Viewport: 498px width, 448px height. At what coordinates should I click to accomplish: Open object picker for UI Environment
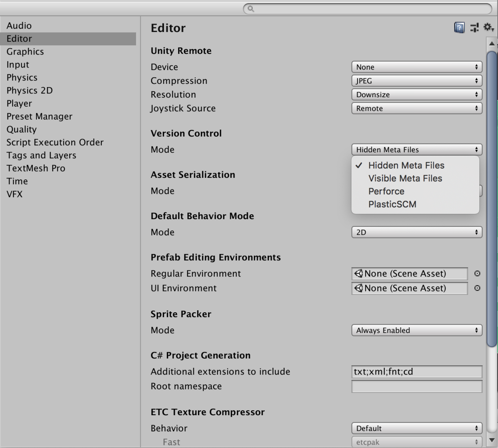pos(477,288)
